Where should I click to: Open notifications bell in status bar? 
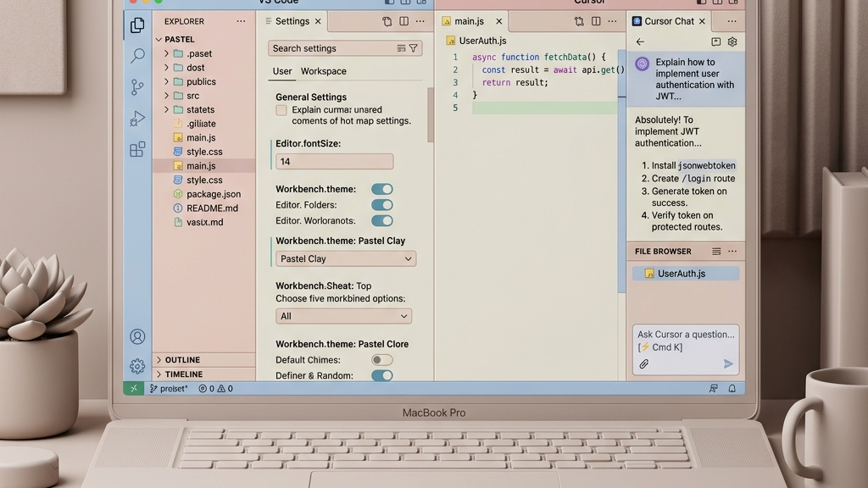click(x=732, y=388)
